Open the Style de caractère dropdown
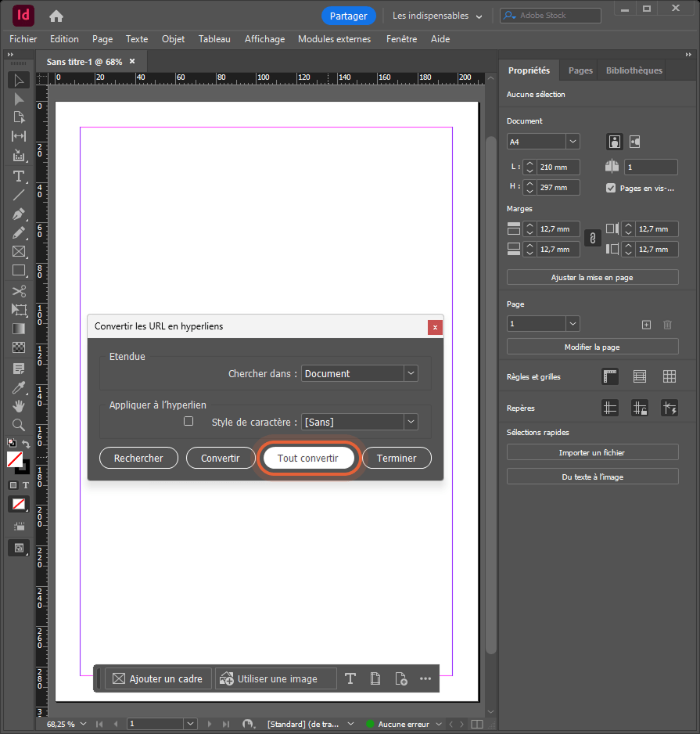 [x=411, y=422]
